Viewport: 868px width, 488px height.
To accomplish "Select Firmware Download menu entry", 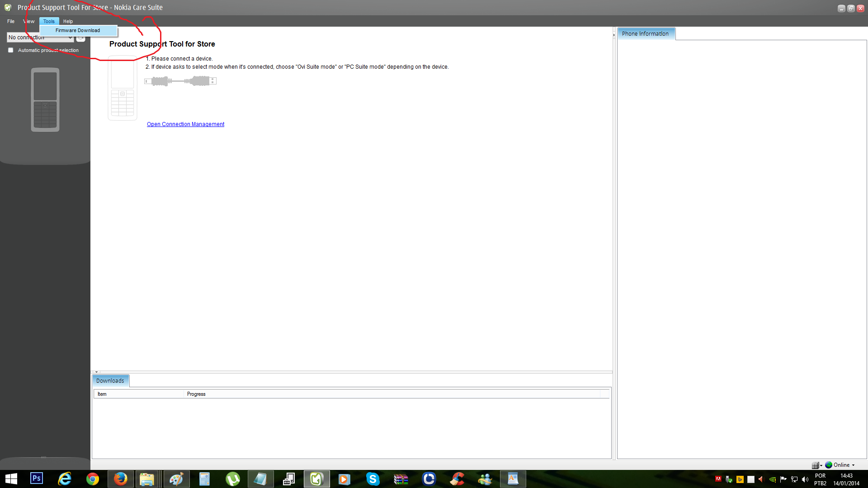I will (x=78, y=30).
